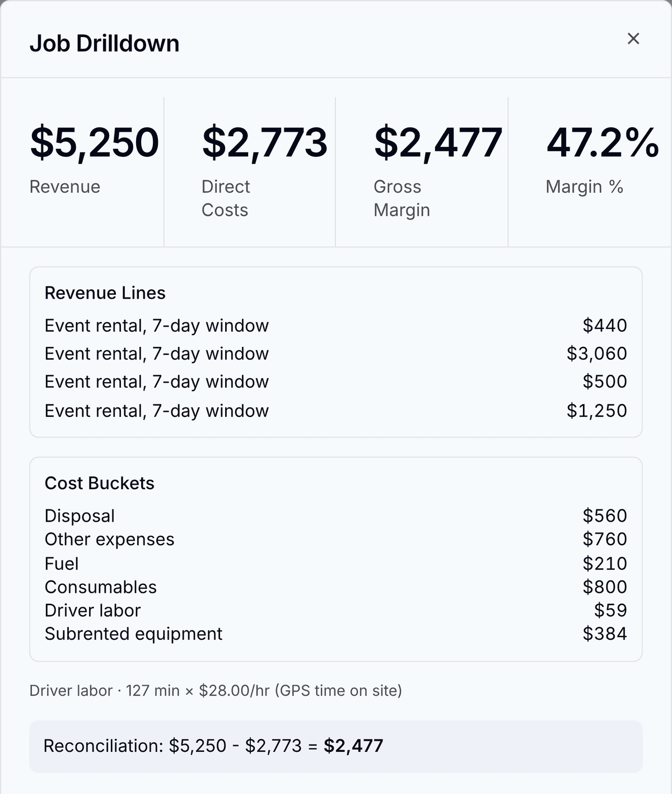672x794 pixels.
Task: Select the $800 Consumables amount
Action: pyautogui.click(x=605, y=587)
